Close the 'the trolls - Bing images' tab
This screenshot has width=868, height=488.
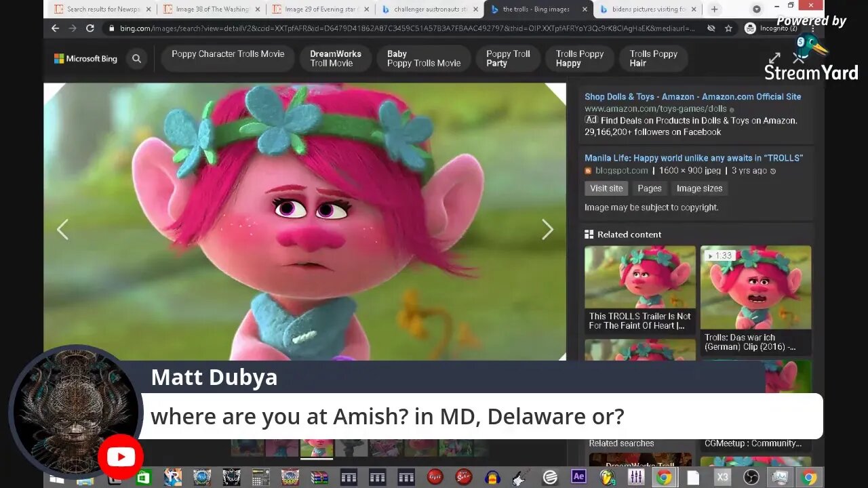tap(585, 9)
